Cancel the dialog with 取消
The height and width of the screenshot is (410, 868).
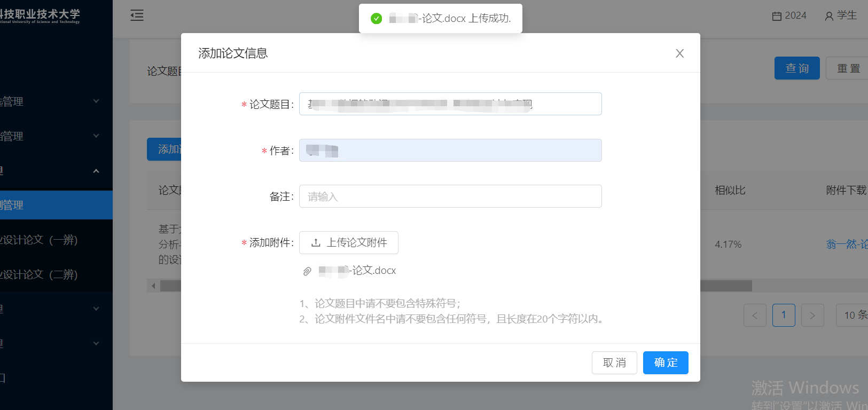(614, 363)
